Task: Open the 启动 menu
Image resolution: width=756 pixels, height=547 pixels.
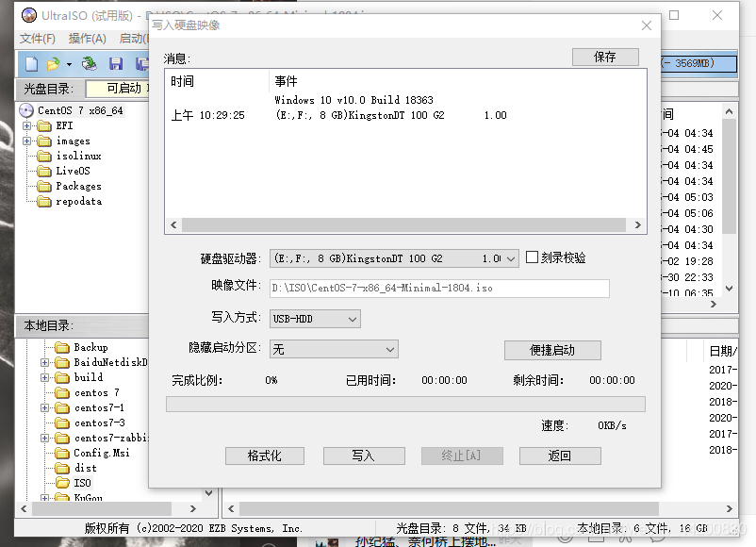Action: [x=134, y=39]
